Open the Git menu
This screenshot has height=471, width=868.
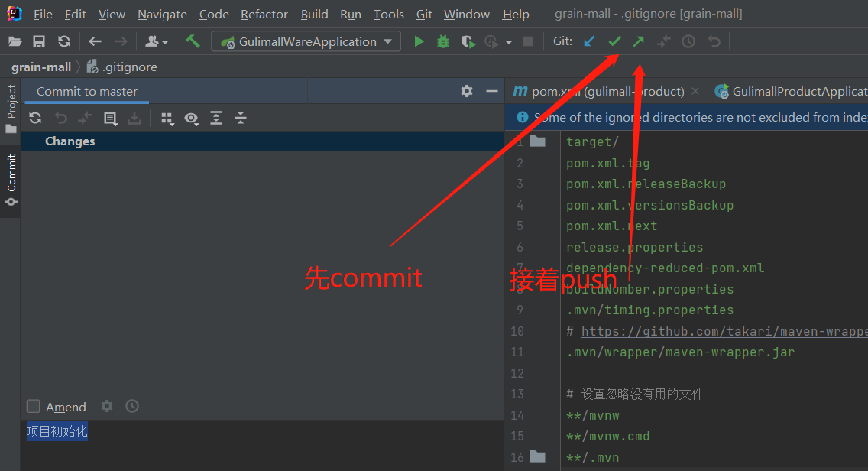click(424, 14)
